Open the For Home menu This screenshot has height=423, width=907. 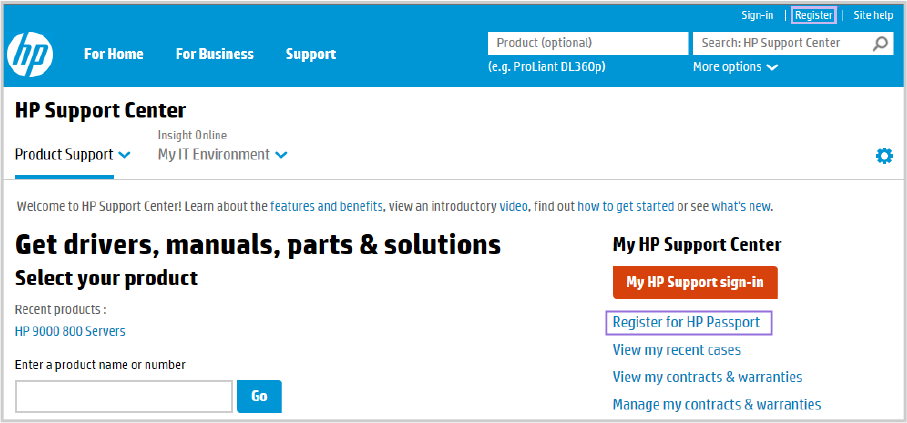tap(113, 54)
